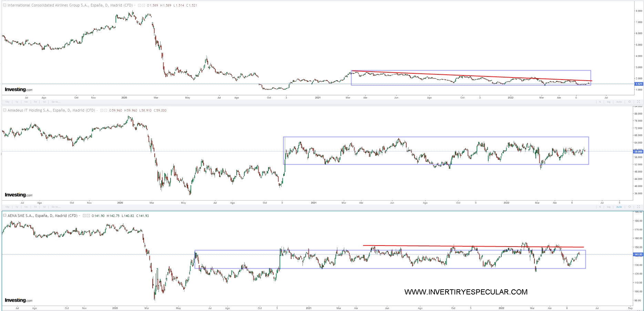Click fullscreen icon in IAG chart toolbar
The width and height of the screenshot is (644, 311).
(638, 102)
